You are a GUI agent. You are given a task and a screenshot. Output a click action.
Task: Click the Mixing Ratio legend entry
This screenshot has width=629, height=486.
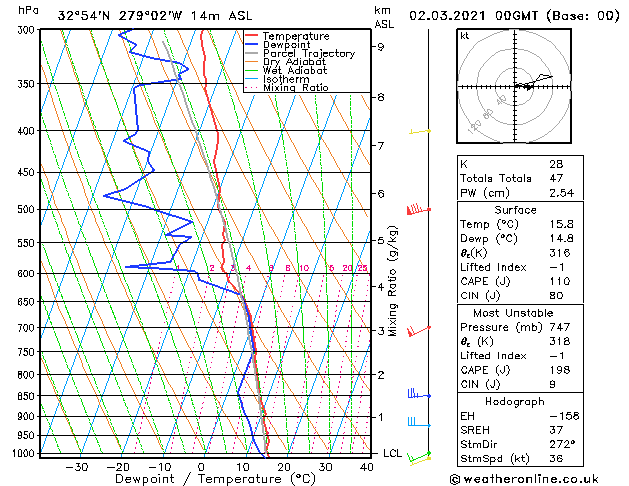coord(296,87)
